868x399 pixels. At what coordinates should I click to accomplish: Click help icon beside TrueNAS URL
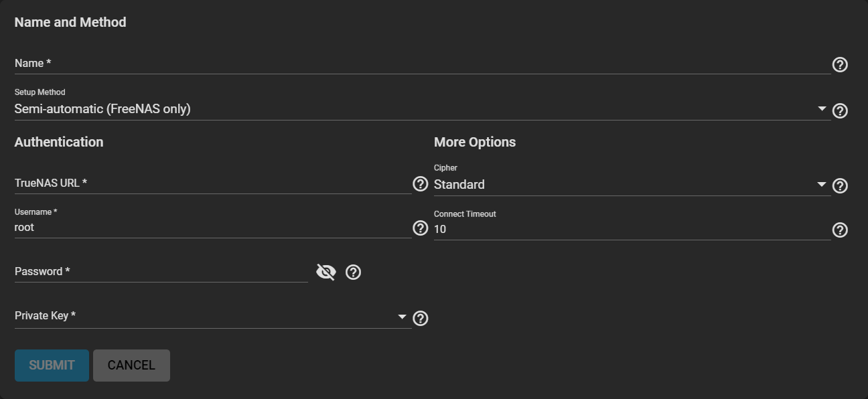(x=420, y=184)
